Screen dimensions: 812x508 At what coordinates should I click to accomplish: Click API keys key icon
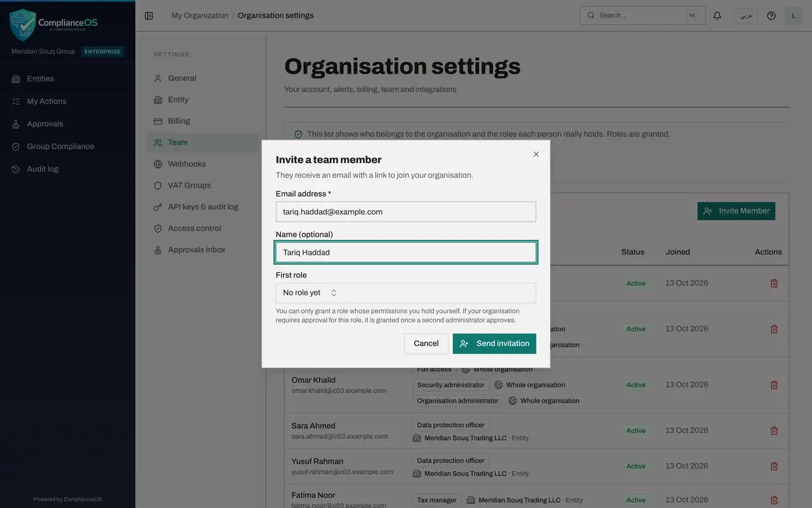158,207
